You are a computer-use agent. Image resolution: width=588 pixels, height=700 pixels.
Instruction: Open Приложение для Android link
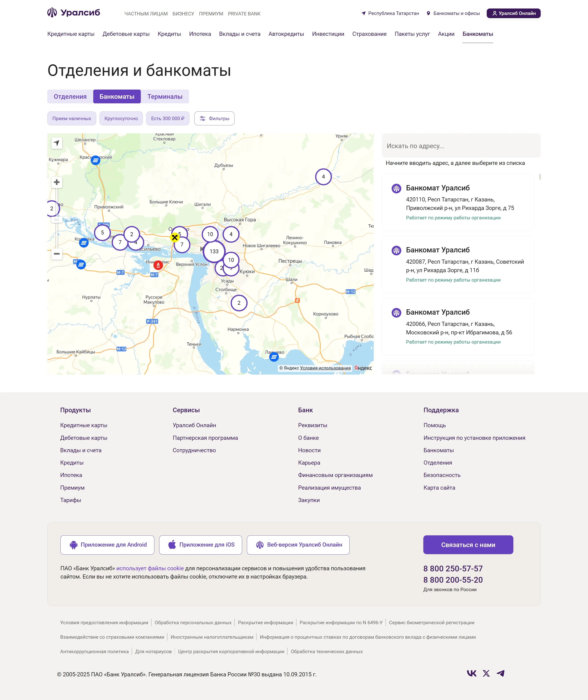click(107, 545)
